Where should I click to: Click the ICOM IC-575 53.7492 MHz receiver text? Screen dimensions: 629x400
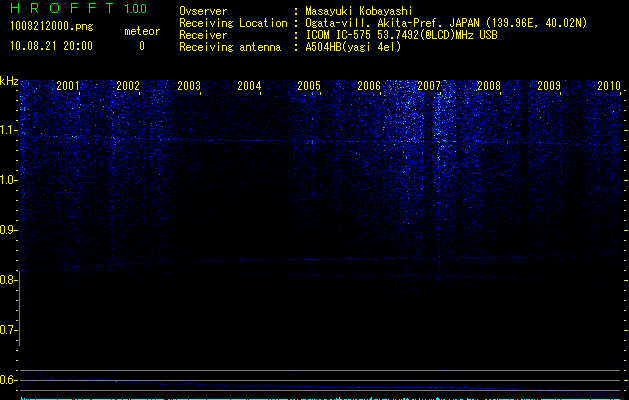click(401, 35)
